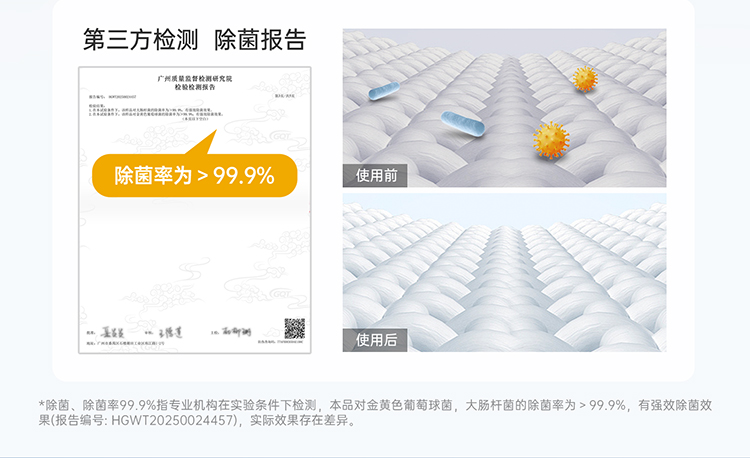Click the 使用前 label tag
This screenshot has height=458, width=750.
375,175
